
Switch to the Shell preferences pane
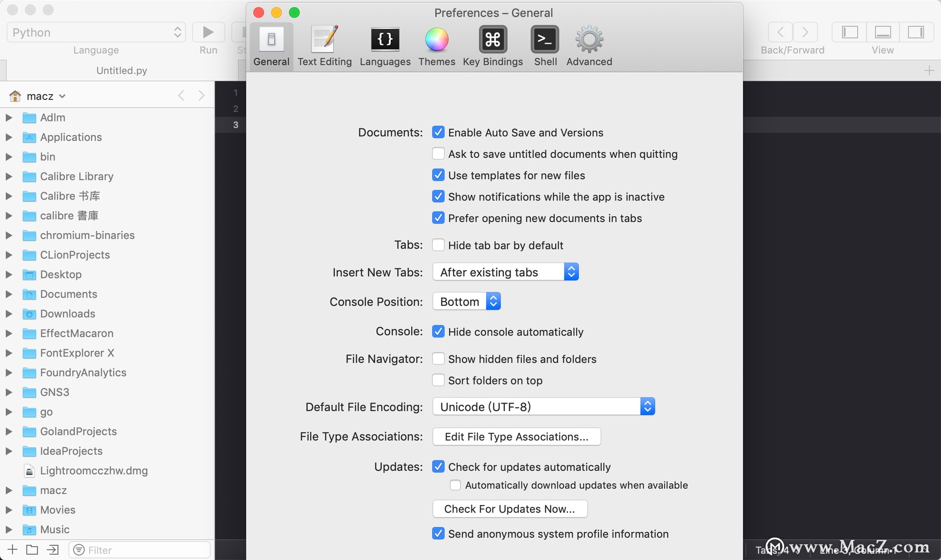[x=545, y=47]
